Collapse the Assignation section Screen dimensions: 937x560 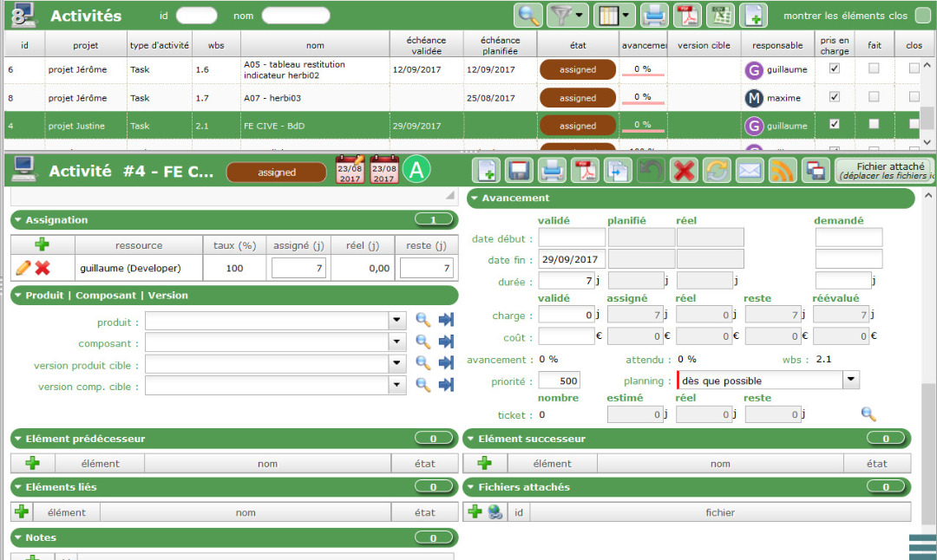(18, 220)
